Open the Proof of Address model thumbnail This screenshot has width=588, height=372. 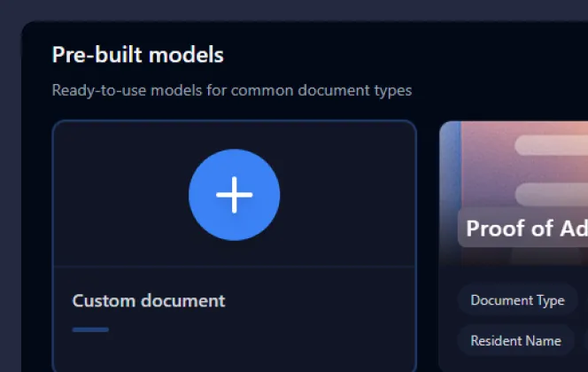tap(514, 193)
